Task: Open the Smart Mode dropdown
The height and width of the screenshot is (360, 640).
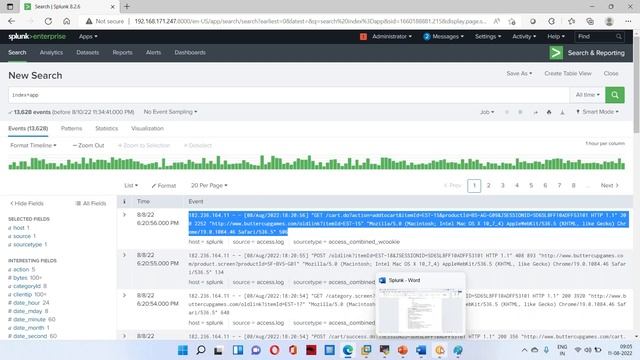Action: tap(598, 112)
